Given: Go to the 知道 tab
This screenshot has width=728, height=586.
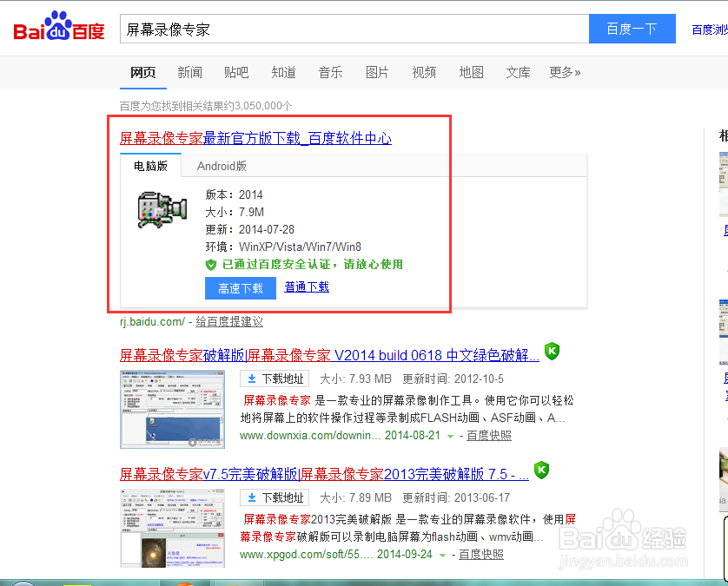Looking at the screenshot, I should tap(283, 72).
